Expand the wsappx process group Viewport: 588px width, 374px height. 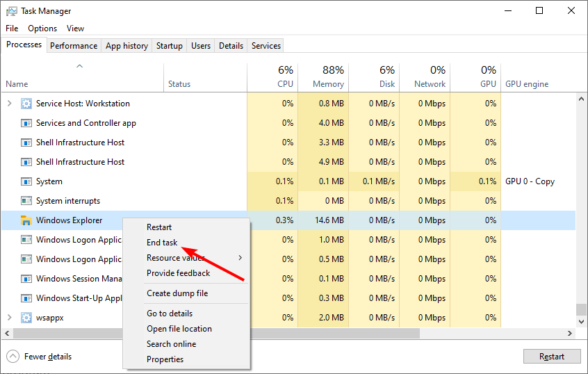pyautogui.click(x=9, y=318)
